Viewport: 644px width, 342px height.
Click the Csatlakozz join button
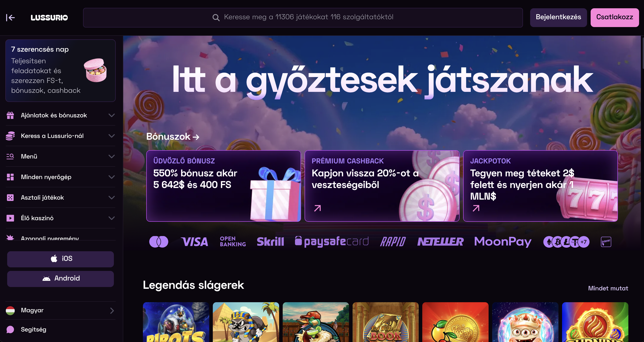pyautogui.click(x=615, y=17)
